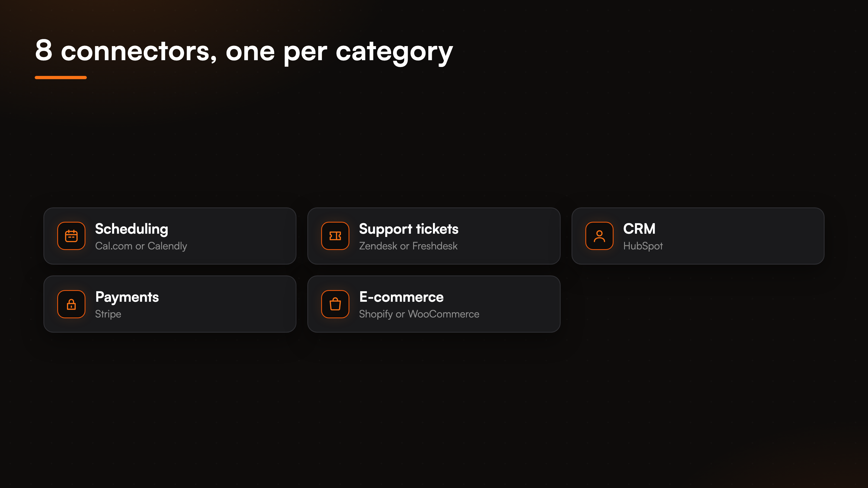Click the Payments lock icon
The height and width of the screenshot is (488, 868).
click(x=71, y=304)
